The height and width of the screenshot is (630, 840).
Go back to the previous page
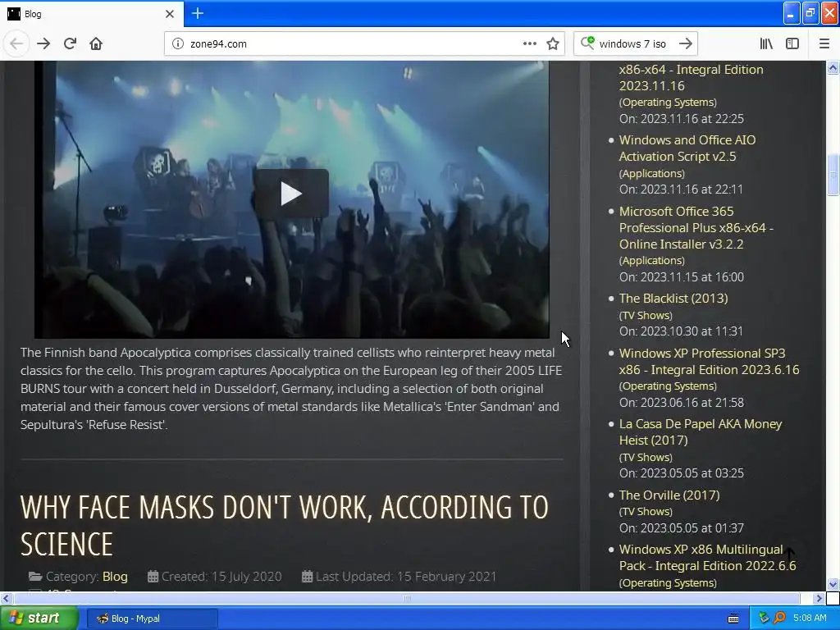pos(16,43)
